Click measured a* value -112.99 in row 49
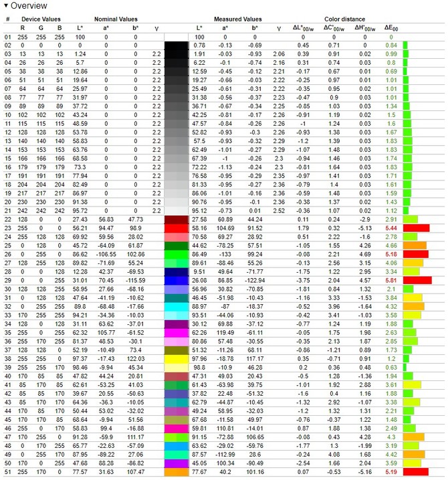Image resolution: width=448 pixels, height=480 pixels. pos(225,455)
